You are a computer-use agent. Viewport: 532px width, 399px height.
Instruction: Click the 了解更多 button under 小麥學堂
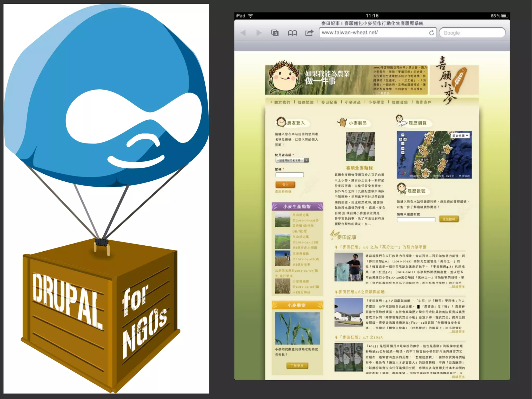tap(297, 366)
